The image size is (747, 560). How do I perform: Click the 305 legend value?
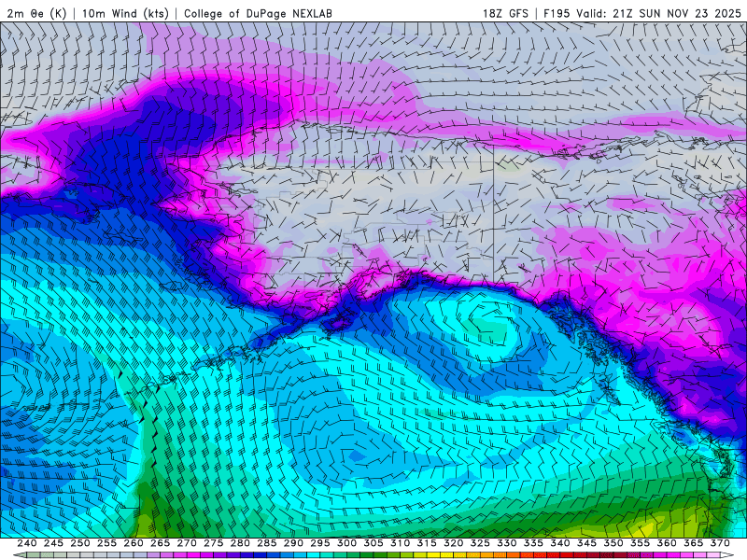373,543
